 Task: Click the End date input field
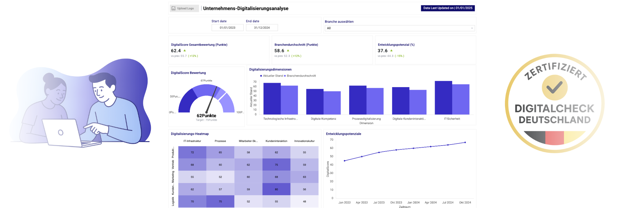(x=262, y=28)
